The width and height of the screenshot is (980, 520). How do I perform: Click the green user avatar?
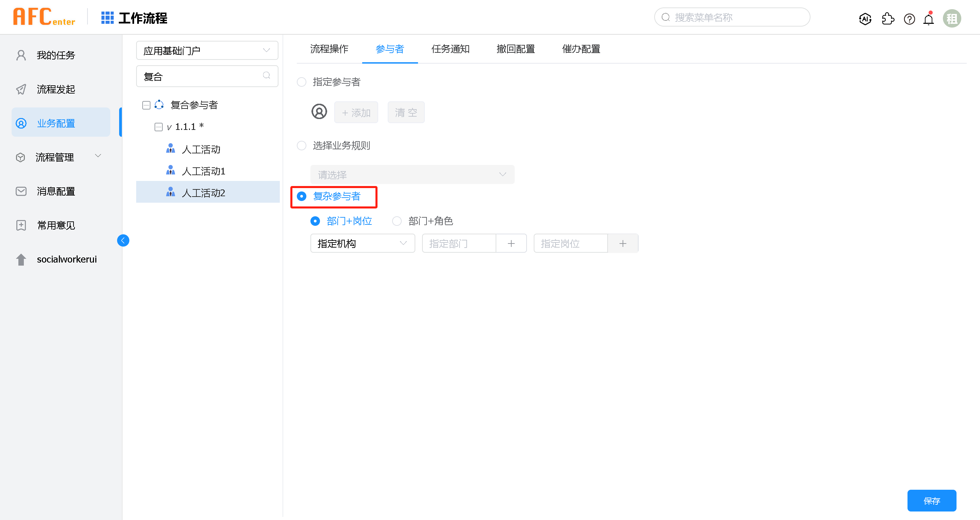[951, 19]
